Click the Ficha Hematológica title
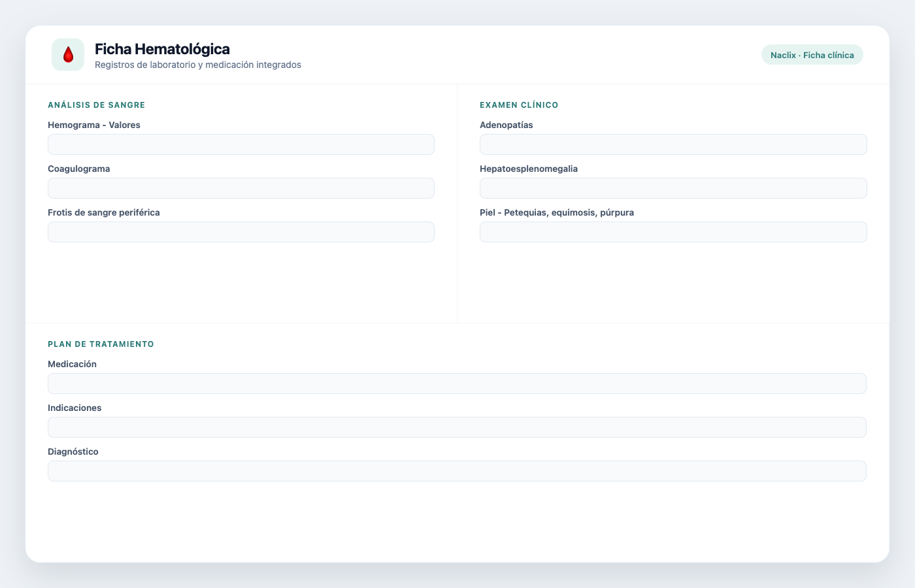The width and height of the screenshot is (915, 588). (x=162, y=49)
